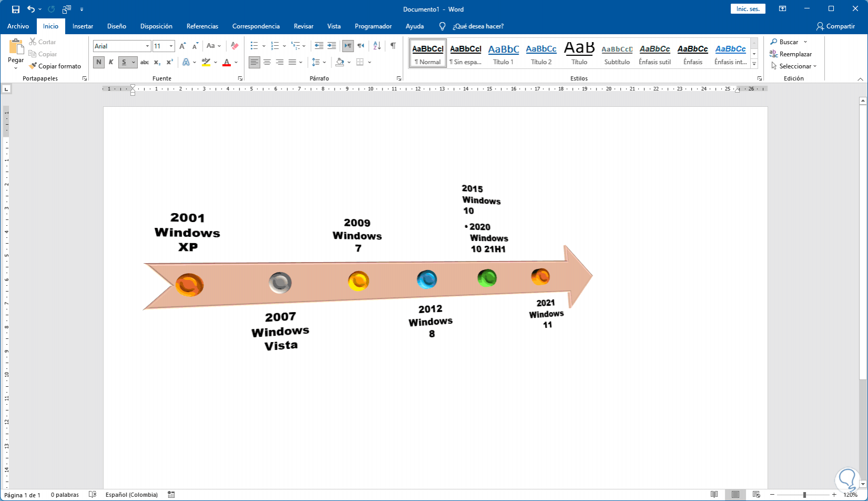This screenshot has height=501, width=868.
Task: Toggle the show paragraph marks (¶) button
Action: [393, 46]
